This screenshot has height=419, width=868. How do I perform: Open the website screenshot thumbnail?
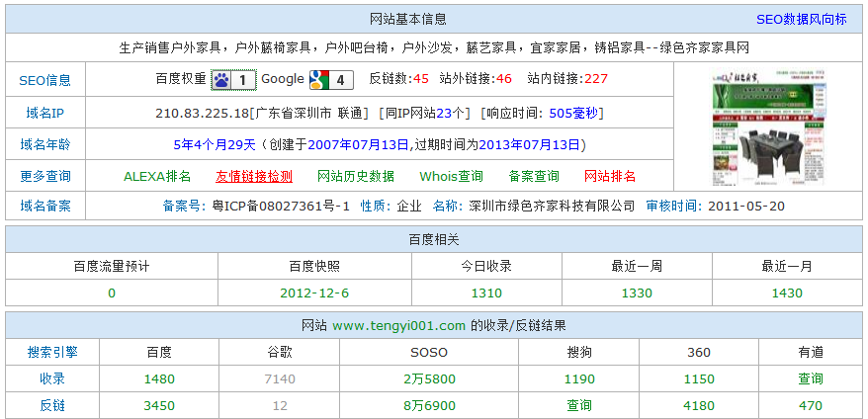point(767,127)
